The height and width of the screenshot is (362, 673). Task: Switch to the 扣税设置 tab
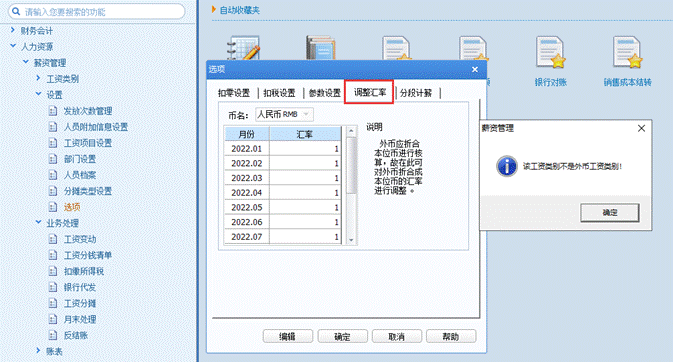tap(279, 93)
